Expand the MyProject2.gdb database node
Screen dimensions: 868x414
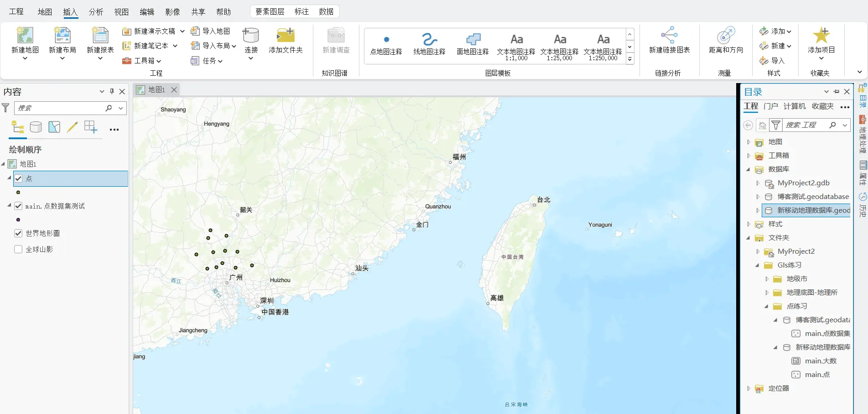coord(758,183)
